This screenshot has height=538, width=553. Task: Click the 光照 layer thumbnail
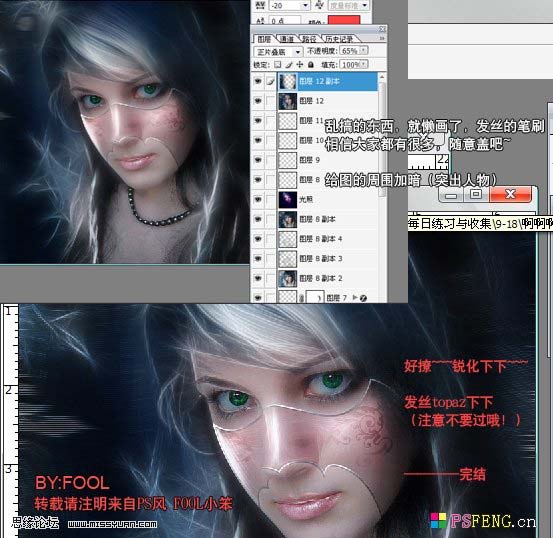[x=287, y=200]
